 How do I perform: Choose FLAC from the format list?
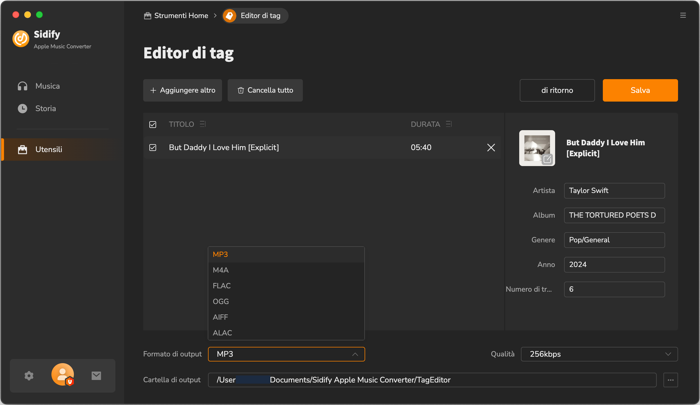point(286,286)
